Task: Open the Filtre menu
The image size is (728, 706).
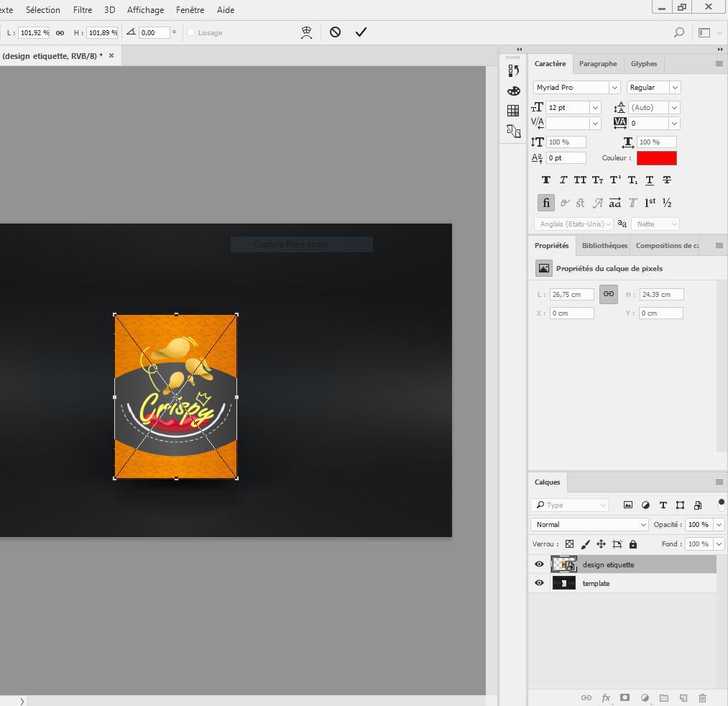Action: tap(83, 10)
